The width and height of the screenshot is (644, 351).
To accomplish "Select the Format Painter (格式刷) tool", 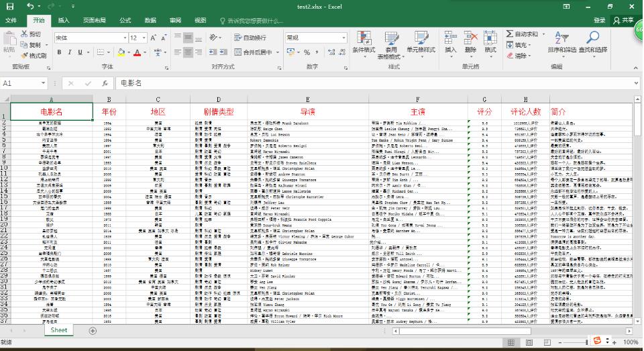I will click(x=34, y=55).
